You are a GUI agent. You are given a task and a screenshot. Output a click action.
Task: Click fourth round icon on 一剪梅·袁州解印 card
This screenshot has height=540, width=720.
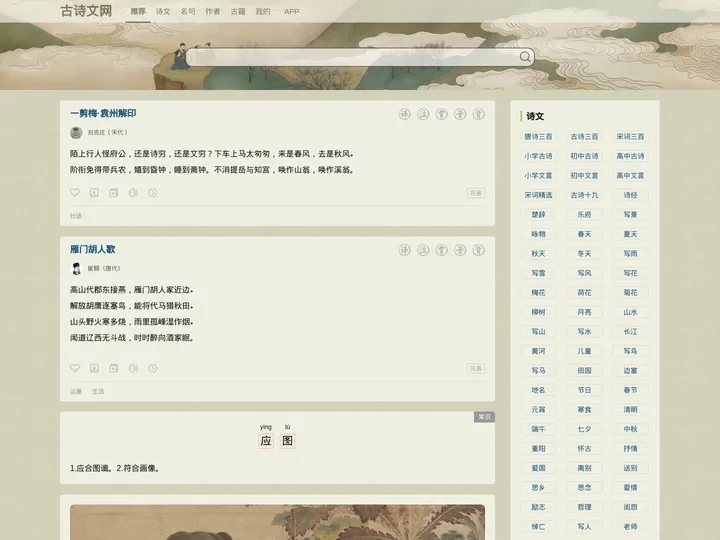coord(460,114)
